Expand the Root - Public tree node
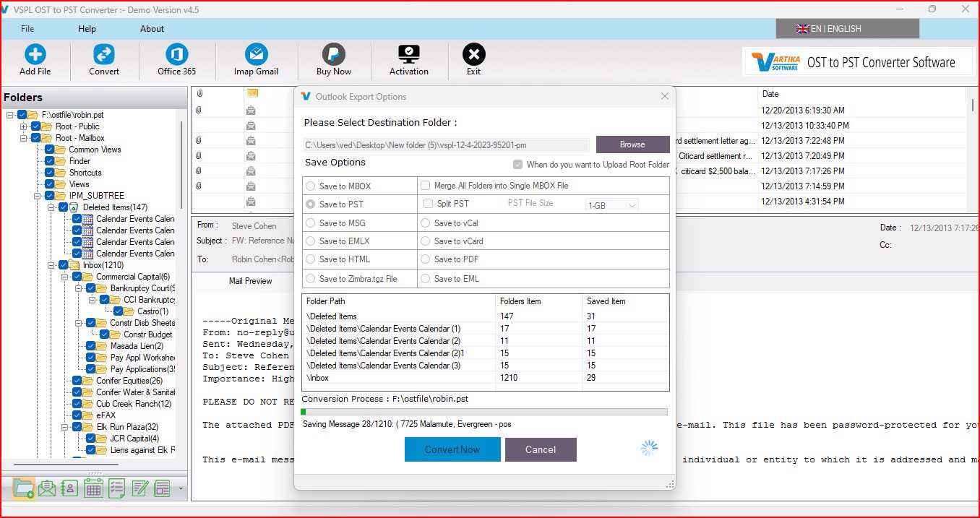Screen dimensions: 980x518 pos(24,126)
